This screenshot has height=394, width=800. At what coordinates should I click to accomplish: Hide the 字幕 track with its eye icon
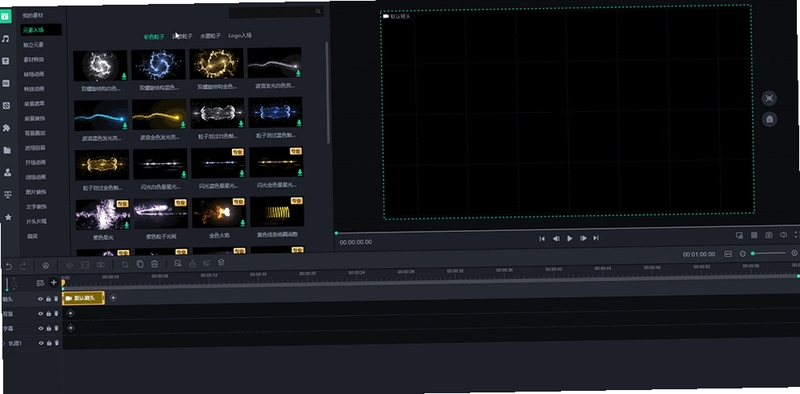pos(40,329)
